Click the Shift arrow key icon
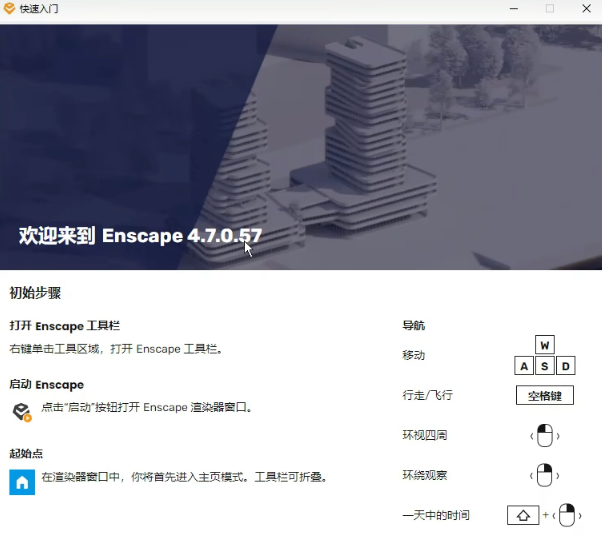The image size is (602, 540). click(x=522, y=516)
